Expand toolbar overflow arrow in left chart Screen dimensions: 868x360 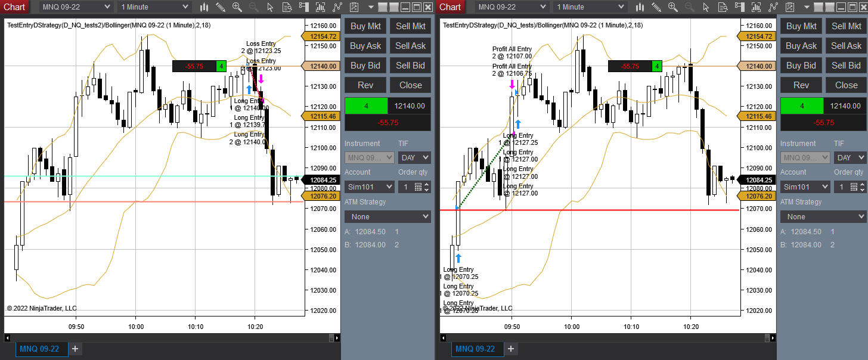(371, 7)
